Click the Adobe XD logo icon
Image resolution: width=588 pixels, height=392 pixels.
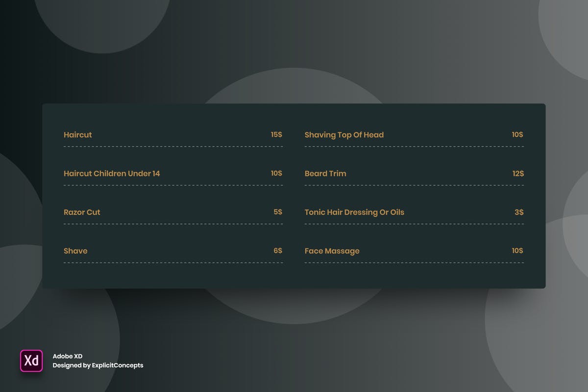[31, 361]
